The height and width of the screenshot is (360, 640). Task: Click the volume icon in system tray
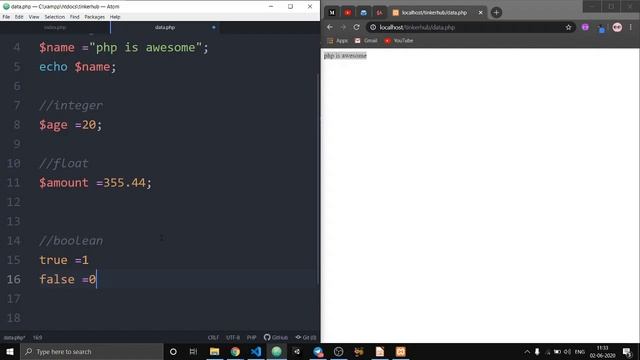coord(567,351)
